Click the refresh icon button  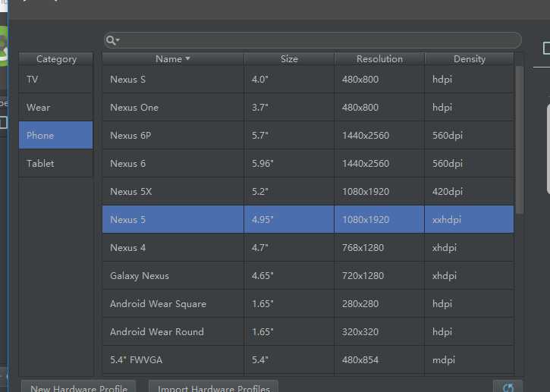508,387
